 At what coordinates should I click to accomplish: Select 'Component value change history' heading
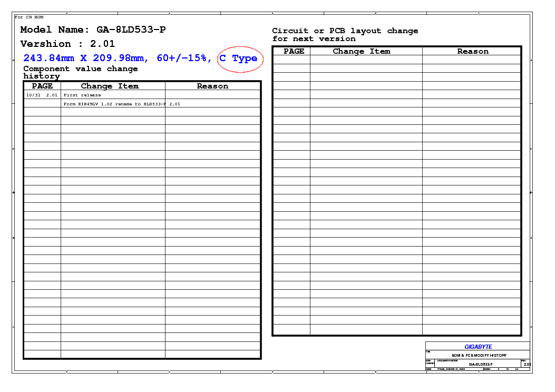point(80,72)
